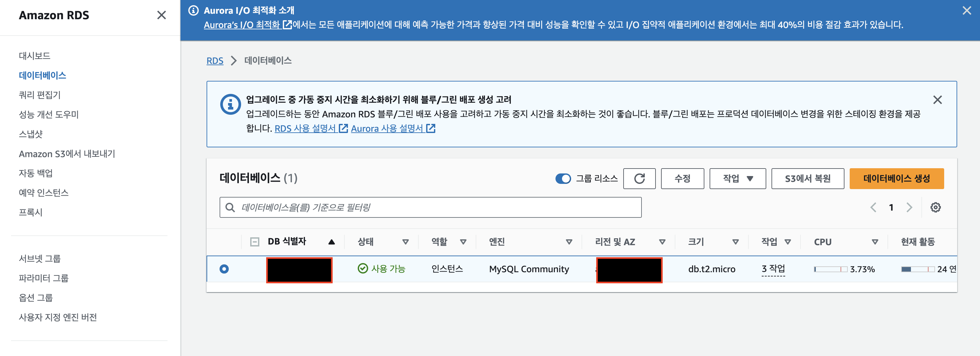Sort by DB 식별자 ascending arrow
This screenshot has height=356, width=980.
(x=331, y=242)
